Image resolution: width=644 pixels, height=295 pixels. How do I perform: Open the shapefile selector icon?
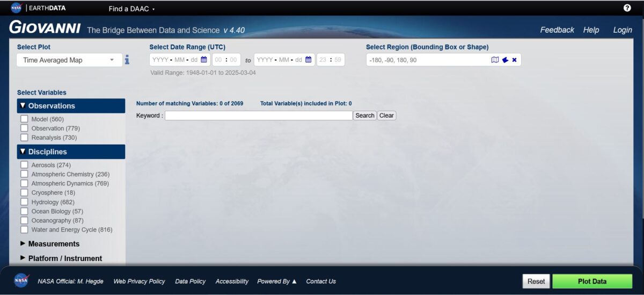coord(505,60)
